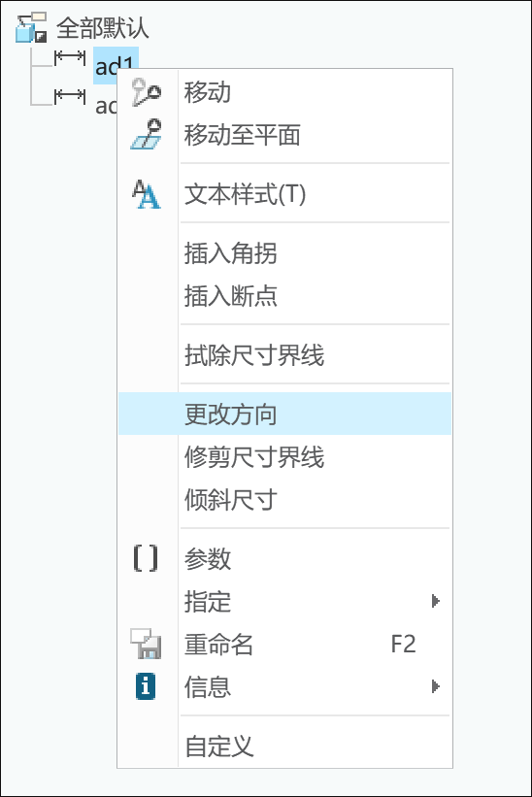The image size is (532, 797).
Task: Click 拭除尺寸界线 menu option
Action: click(284, 354)
